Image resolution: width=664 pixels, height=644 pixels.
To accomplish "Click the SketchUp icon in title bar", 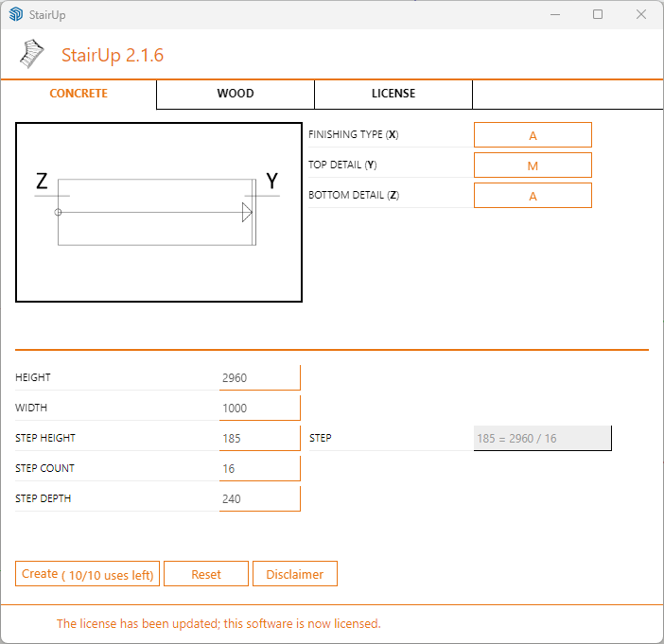I will tap(15, 15).
